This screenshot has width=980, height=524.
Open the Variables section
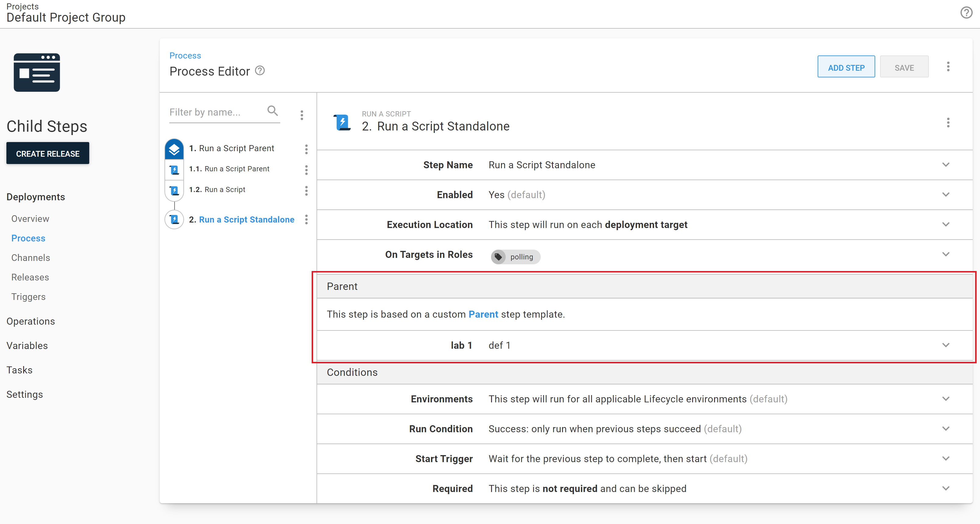(x=27, y=345)
